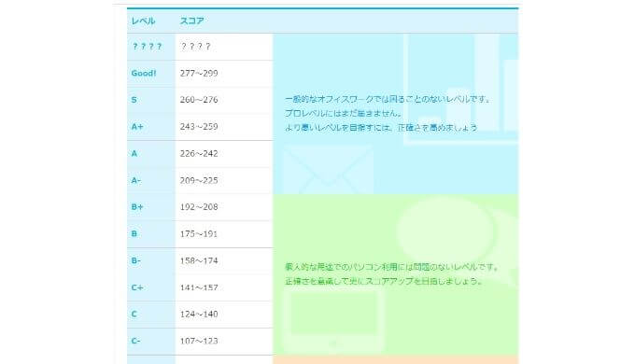Click the C- level label
This screenshot has width=635, height=364.
(x=136, y=341)
